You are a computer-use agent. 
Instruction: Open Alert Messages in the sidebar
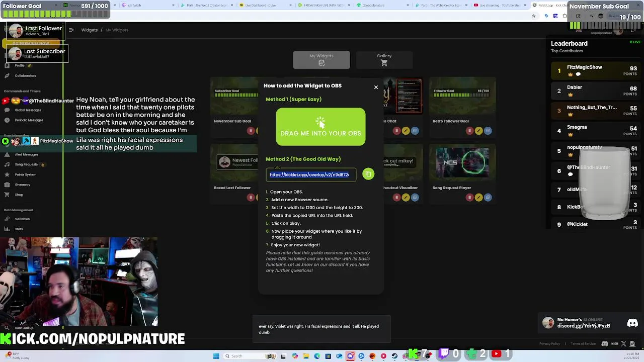coord(26,155)
